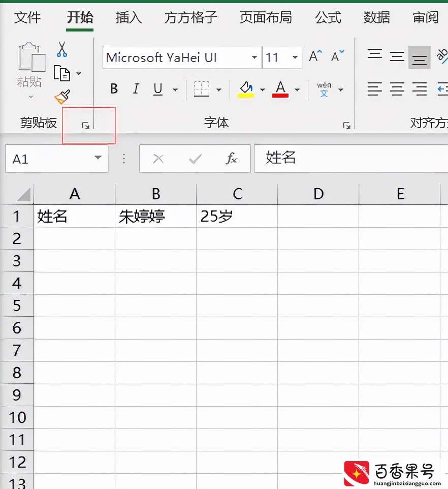Align text to middle vertically
Image resolution: width=448 pixels, height=489 pixels.
point(397,56)
